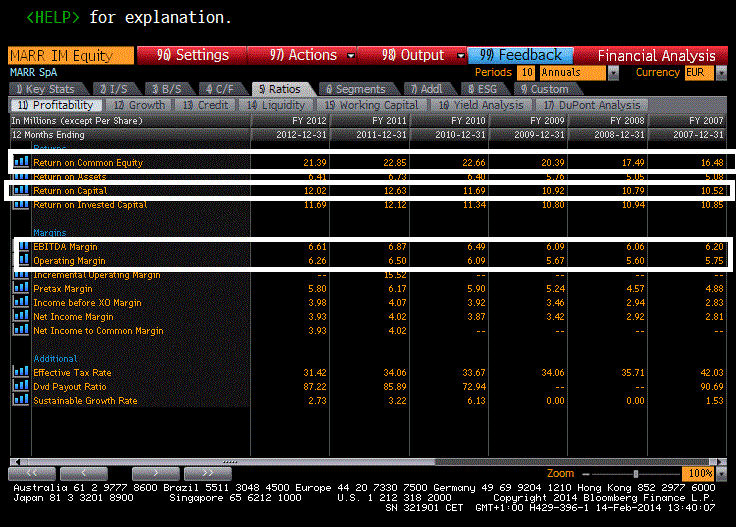Click FY 2012 Dvd Payout Ratio value 87.22

click(314, 387)
